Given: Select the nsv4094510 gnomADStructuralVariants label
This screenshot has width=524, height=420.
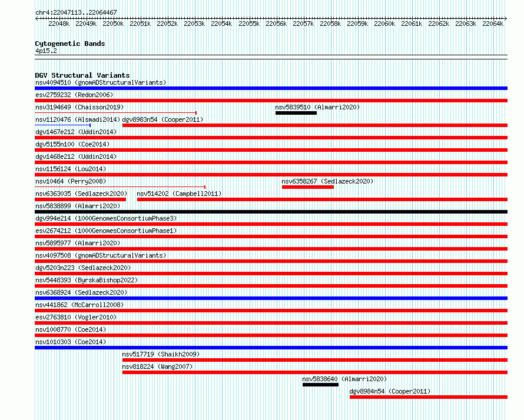Looking at the screenshot, I should coord(101,82).
